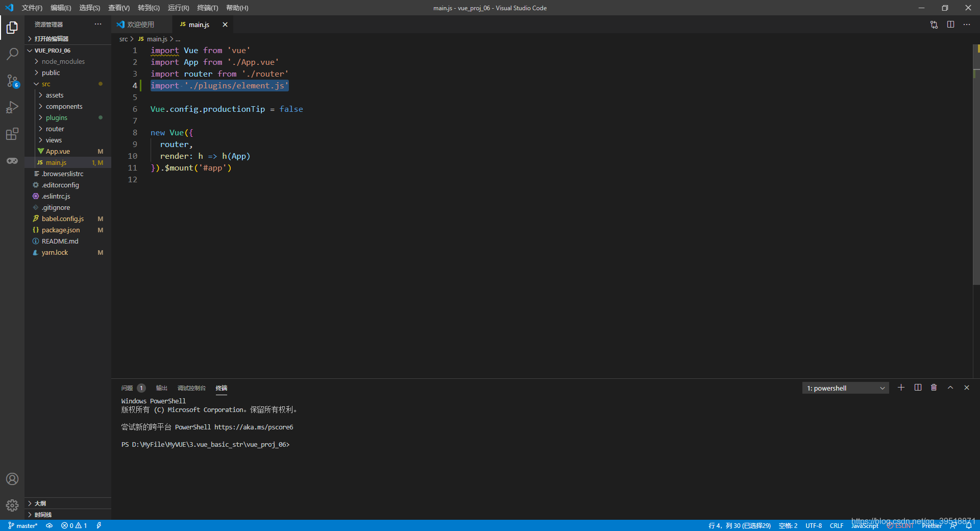The height and width of the screenshot is (531, 980).
Task: Maximize the terminal panel with the up arrow
Action: [x=950, y=388]
